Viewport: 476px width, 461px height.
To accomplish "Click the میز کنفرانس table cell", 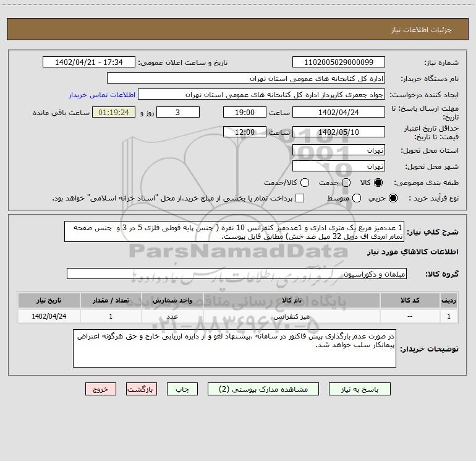I will (291, 316).
